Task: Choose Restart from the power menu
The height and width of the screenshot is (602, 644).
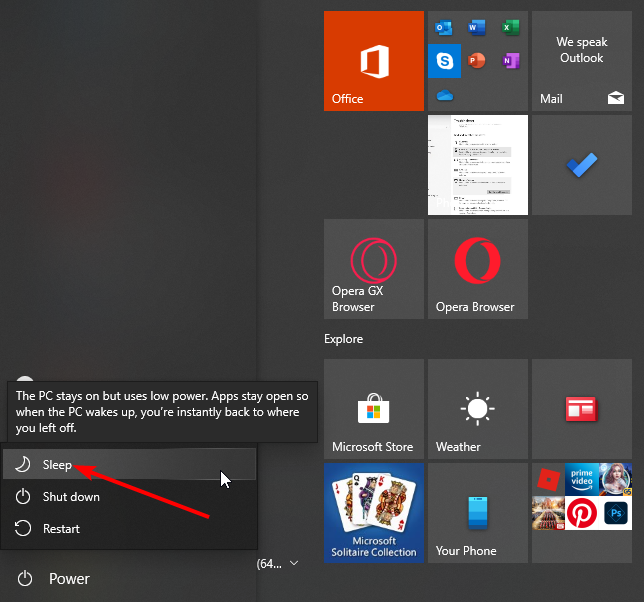Action: [x=129, y=528]
